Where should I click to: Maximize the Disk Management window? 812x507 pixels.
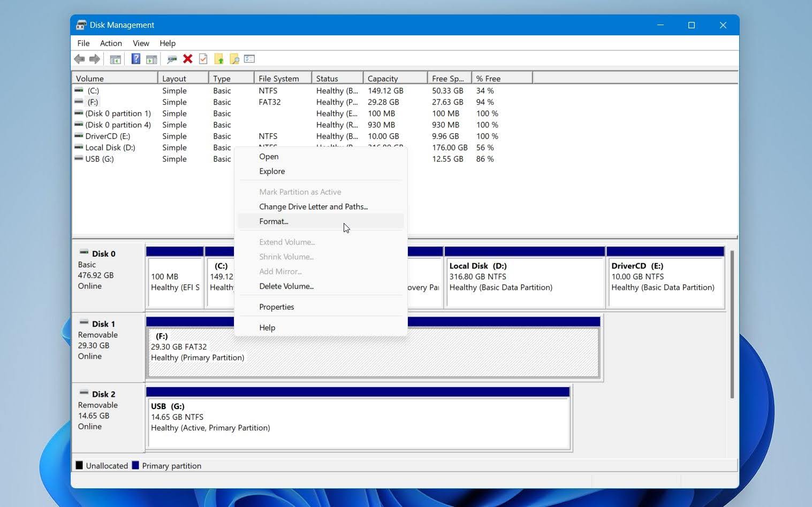[x=692, y=25]
